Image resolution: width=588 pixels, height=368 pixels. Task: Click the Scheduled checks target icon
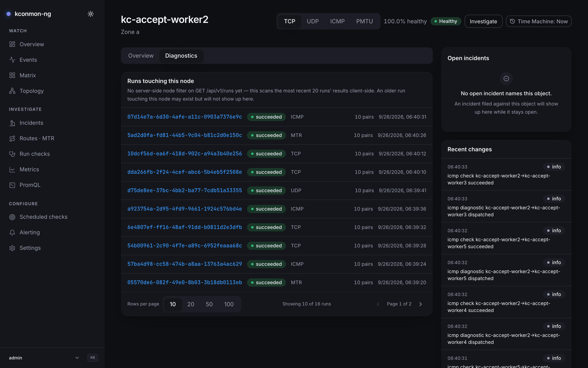click(x=12, y=217)
